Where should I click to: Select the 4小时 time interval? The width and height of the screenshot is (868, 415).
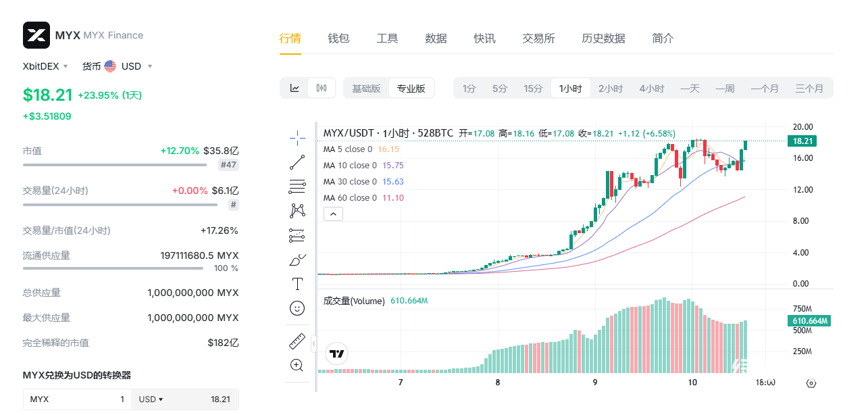click(652, 89)
